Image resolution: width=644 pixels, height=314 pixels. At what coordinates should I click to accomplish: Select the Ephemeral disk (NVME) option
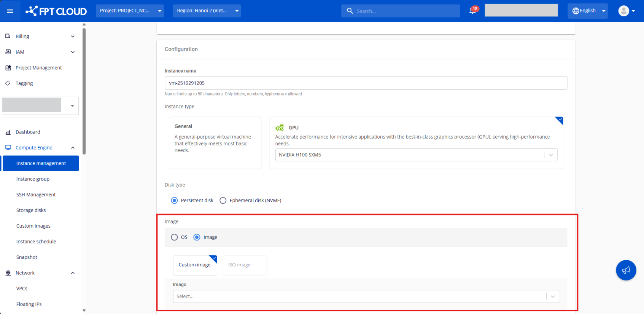click(x=223, y=201)
